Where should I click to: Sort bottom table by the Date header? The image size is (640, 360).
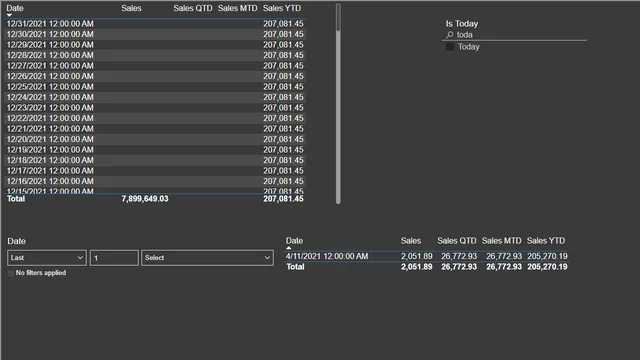[294, 241]
